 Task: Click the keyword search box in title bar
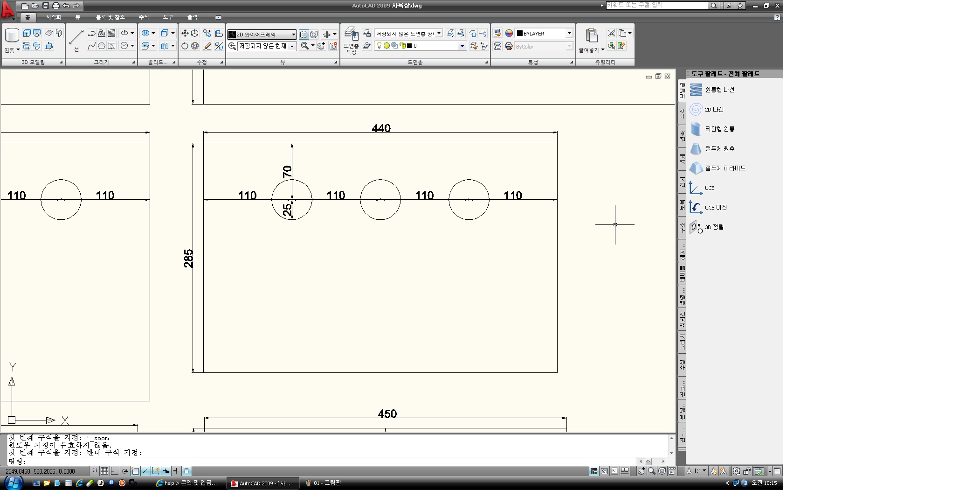coord(657,5)
